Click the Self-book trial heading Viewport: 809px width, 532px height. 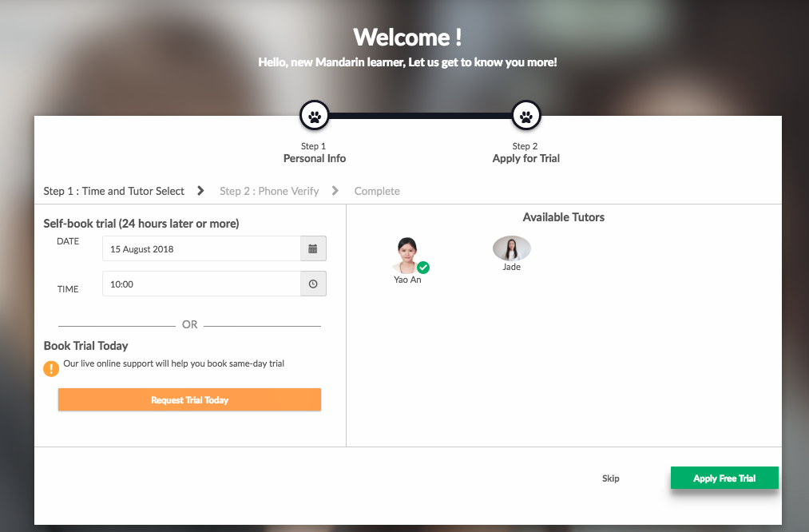(x=141, y=224)
